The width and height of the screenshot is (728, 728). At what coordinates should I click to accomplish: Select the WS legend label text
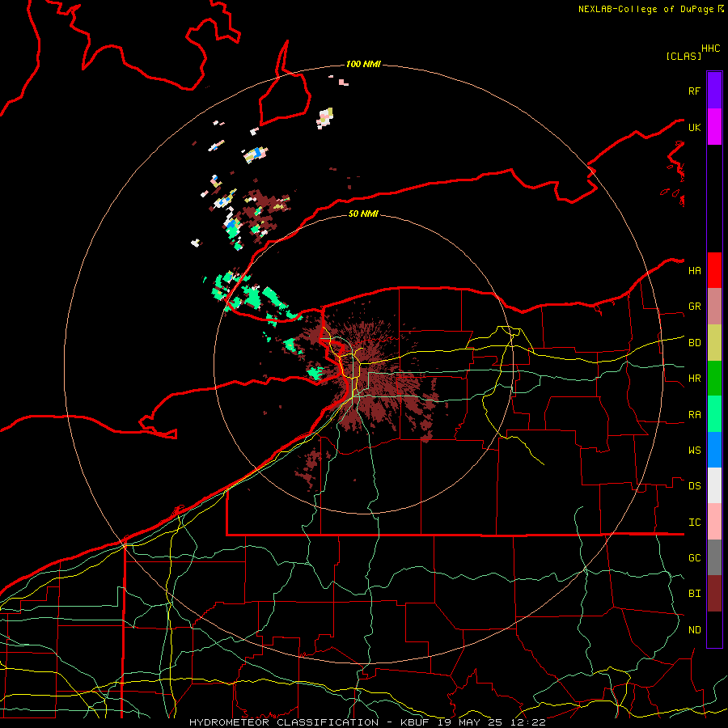(694, 451)
